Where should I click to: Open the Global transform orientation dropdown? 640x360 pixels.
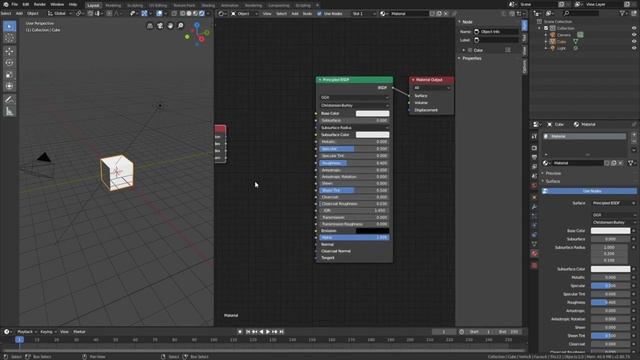(x=60, y=13)
